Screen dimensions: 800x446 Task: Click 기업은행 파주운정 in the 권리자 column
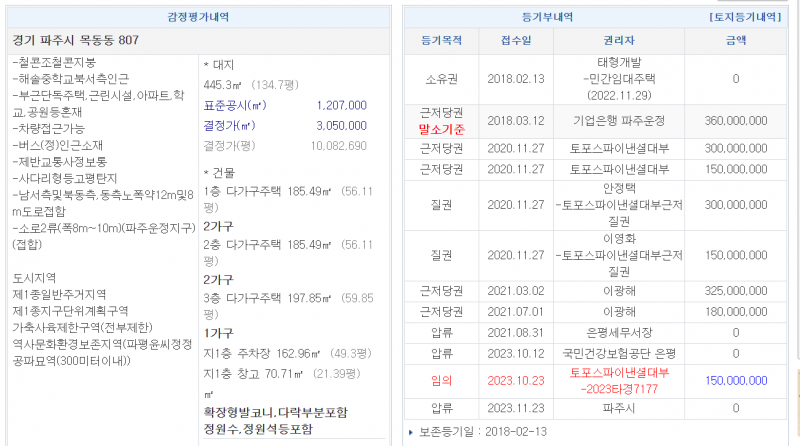coord(617,120)
